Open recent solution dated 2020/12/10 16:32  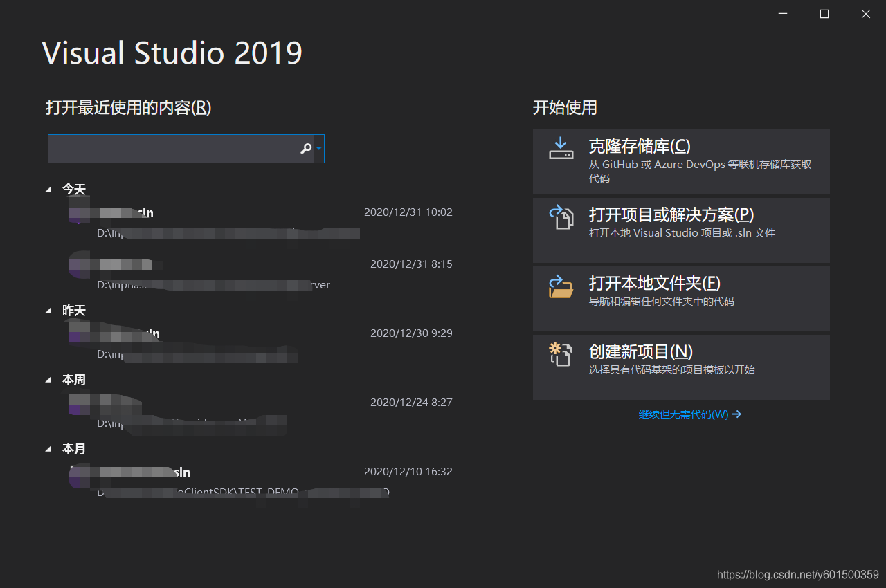[x=261, y=481]
